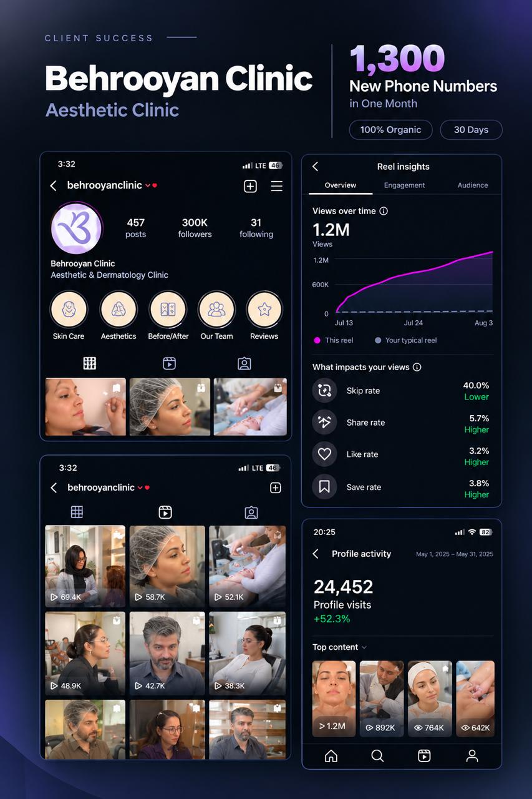Switch to the Audience tab
Screen dimensions: 532x799
(473, 185)
